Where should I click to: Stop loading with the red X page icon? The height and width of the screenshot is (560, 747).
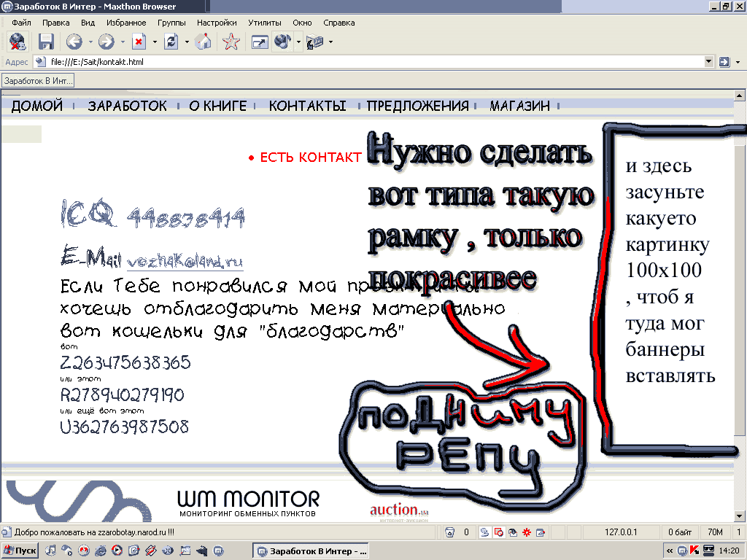coord(139,42)
